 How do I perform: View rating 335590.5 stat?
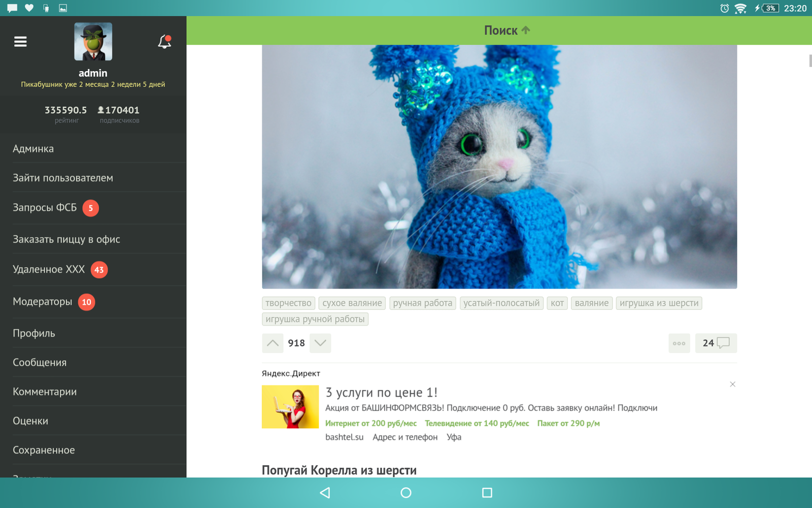click(x=66, y=114)
